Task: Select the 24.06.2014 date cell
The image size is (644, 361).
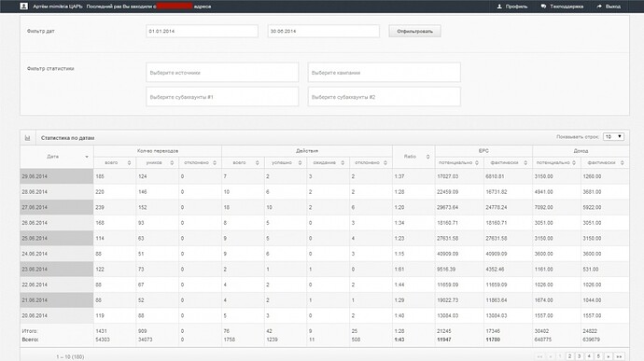Action: pyautogui.click(x=57, y=254)
